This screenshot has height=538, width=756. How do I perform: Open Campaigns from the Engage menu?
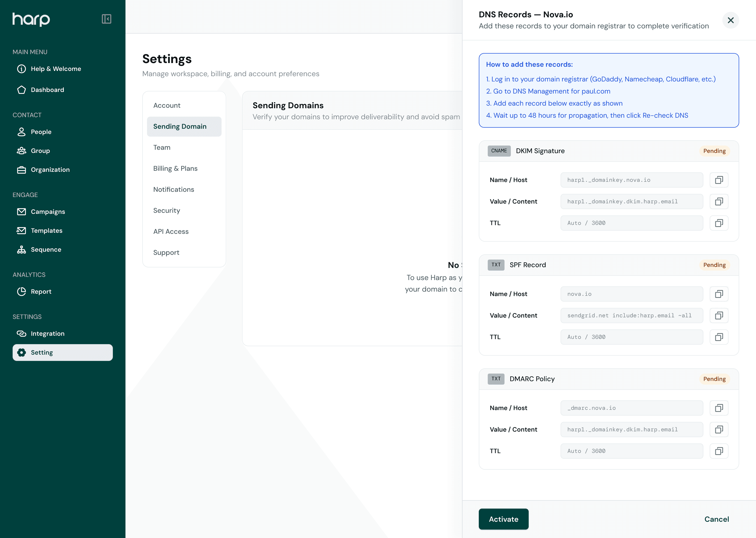tap(48, 212)
